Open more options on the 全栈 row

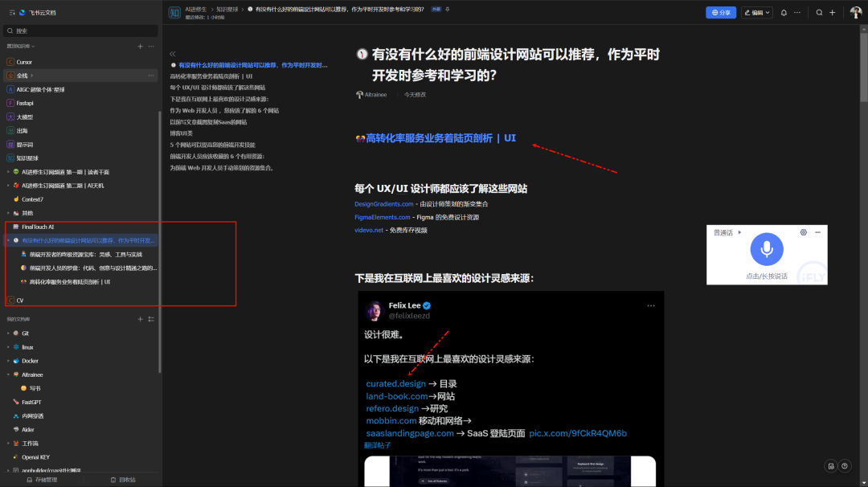(151, 76)
